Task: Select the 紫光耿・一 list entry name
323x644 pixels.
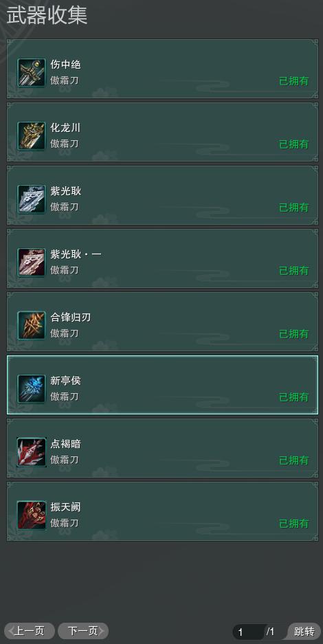Action: click(76, 254)
